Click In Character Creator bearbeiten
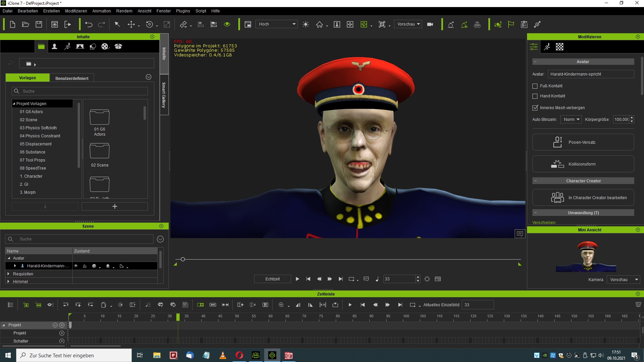This screenshot has height=362, width=644. coord(583,198)
